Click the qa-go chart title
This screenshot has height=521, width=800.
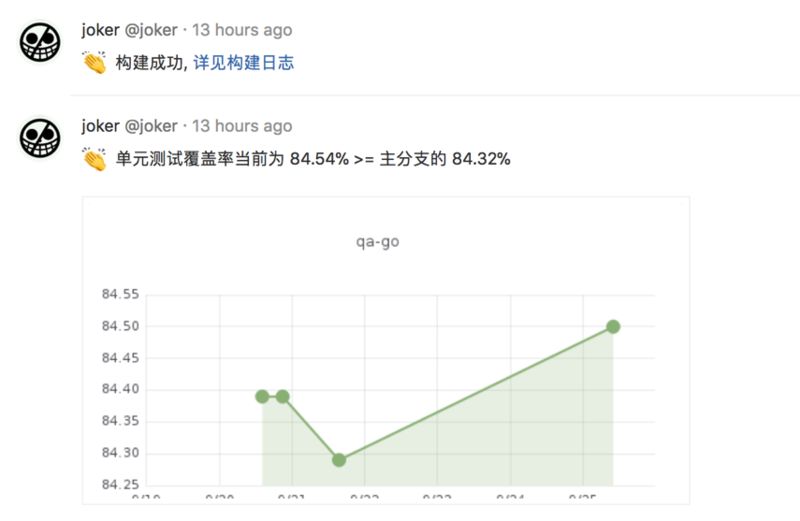tap(378, 241)
